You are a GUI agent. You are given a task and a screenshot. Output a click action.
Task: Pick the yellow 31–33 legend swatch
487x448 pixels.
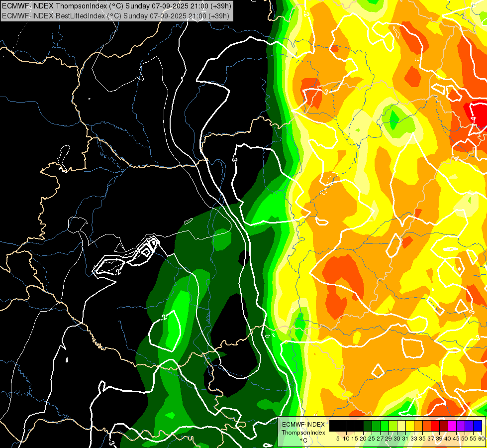click(410, 426)
